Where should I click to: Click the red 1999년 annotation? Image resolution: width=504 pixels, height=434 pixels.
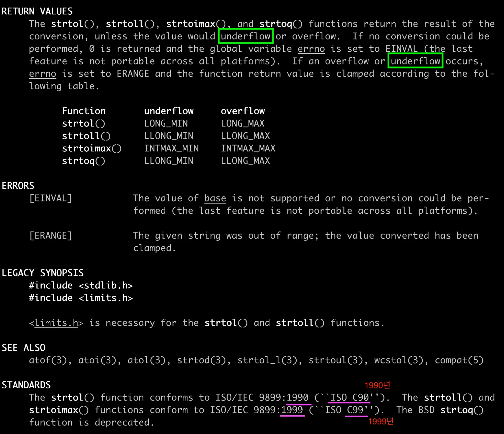point(381,421)
